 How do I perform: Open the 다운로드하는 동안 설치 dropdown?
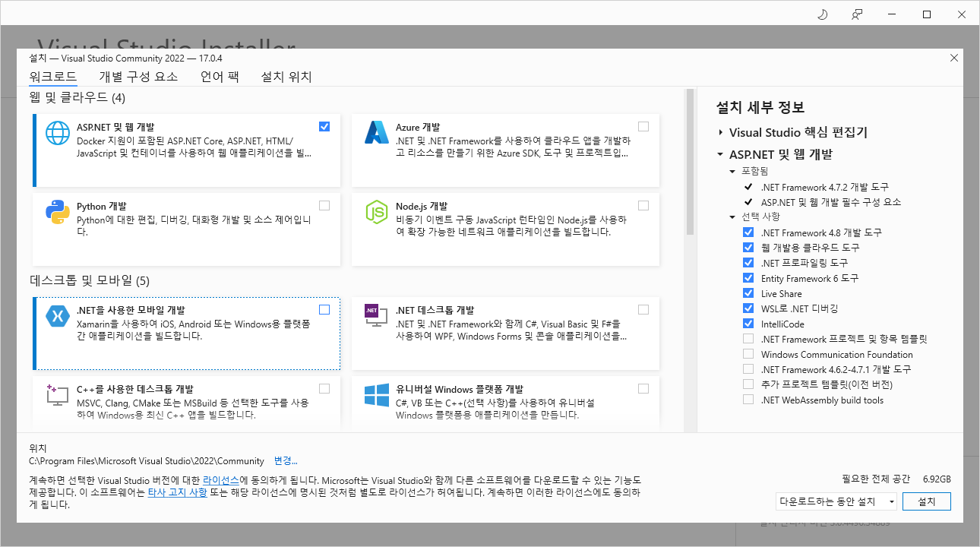836,501
